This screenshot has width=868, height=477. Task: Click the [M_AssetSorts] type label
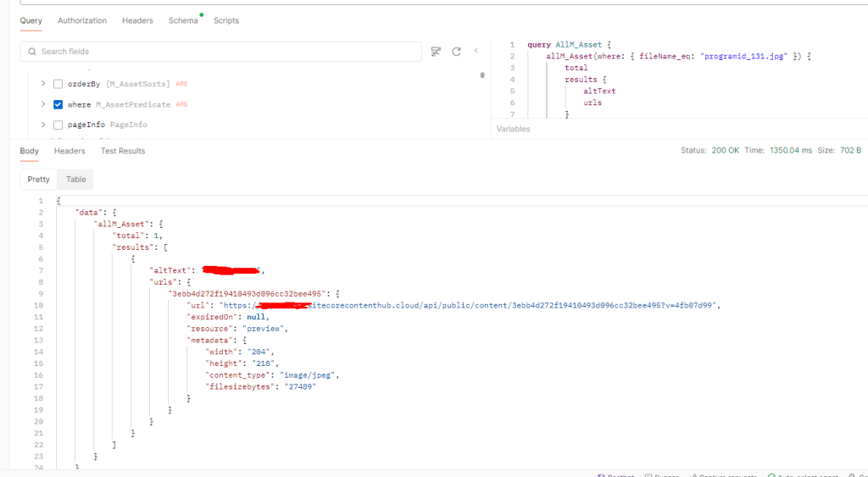click(138, 84)
